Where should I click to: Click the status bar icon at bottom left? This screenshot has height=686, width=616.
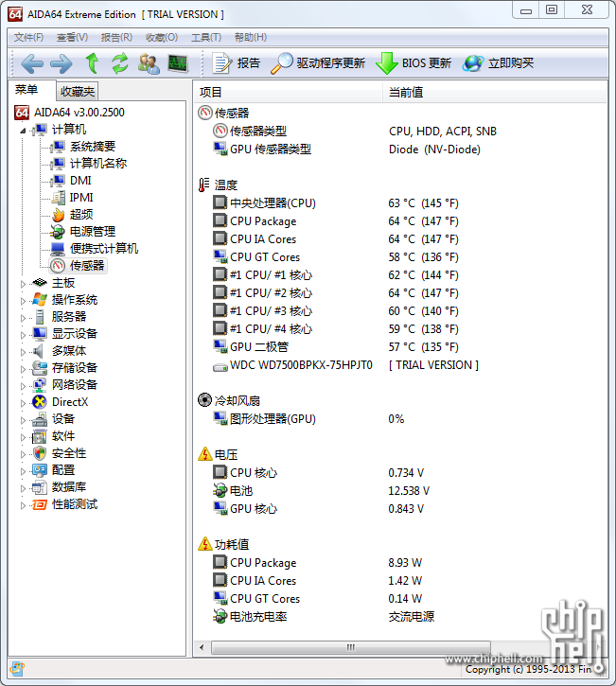coord(17,668)
